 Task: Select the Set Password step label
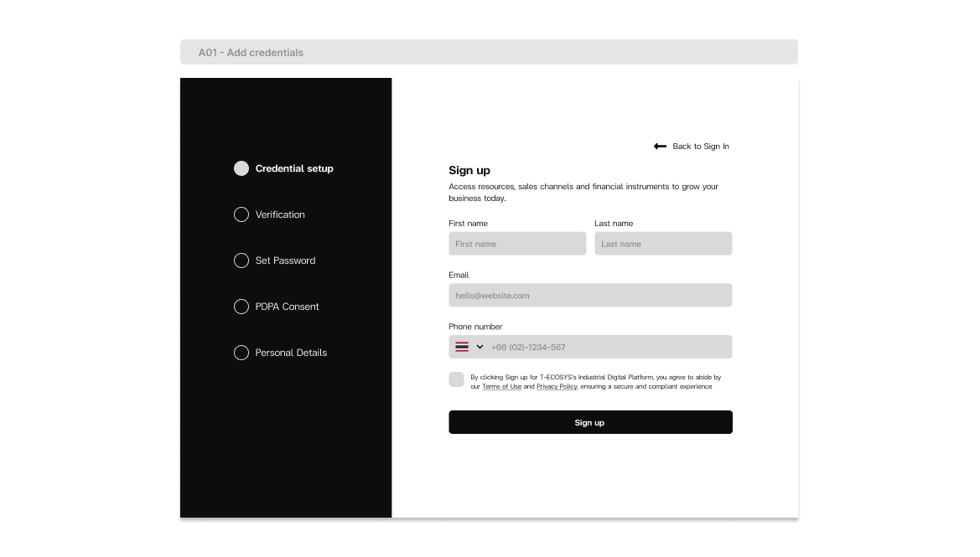(285, 260)
